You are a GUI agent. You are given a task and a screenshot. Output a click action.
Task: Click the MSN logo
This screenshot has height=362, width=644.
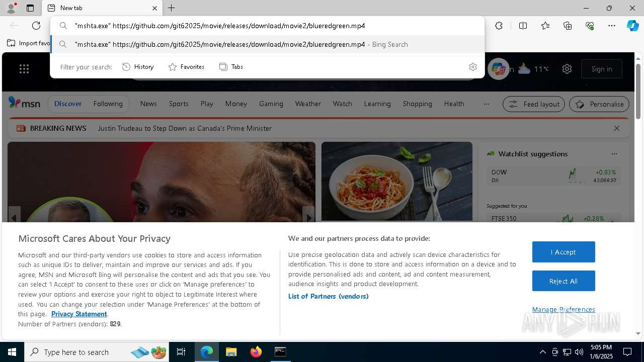24,103
